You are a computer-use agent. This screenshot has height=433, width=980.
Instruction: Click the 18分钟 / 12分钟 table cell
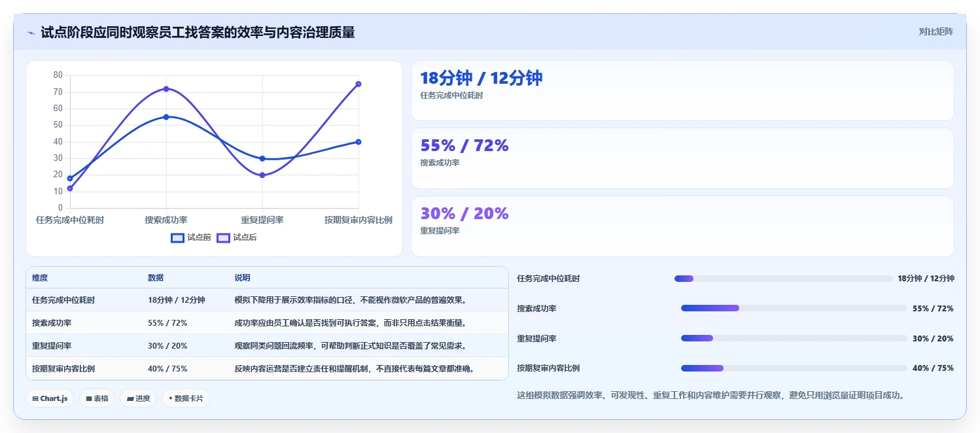pyautogui.click(x=177, y=300)
